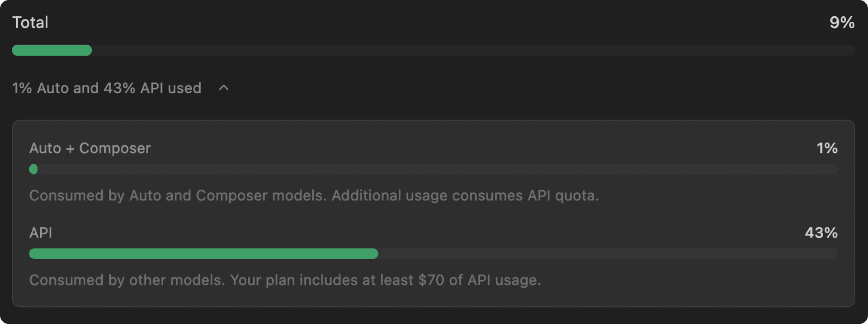This screenshot has width=868, height=324.
Task: Click the 1% Auto + Composer value
Action: (827, 148)
